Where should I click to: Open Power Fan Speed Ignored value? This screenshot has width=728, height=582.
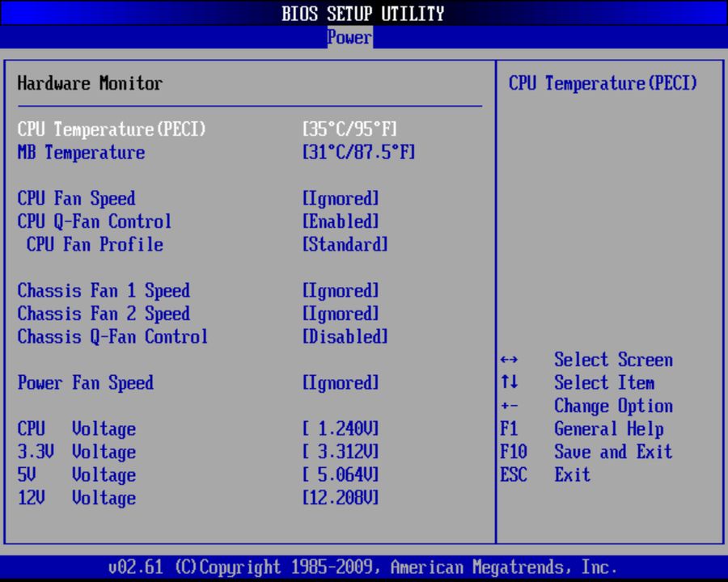(341, 383)
